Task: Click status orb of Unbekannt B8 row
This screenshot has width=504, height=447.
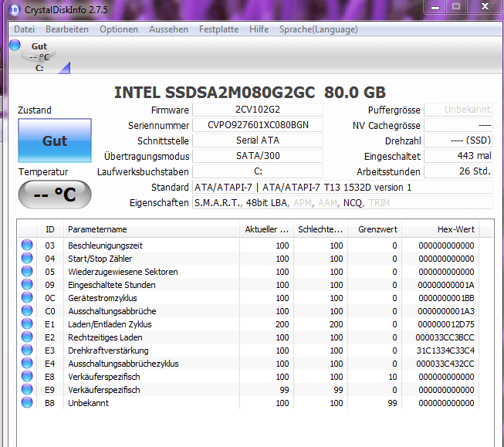Action: [27, 403]
